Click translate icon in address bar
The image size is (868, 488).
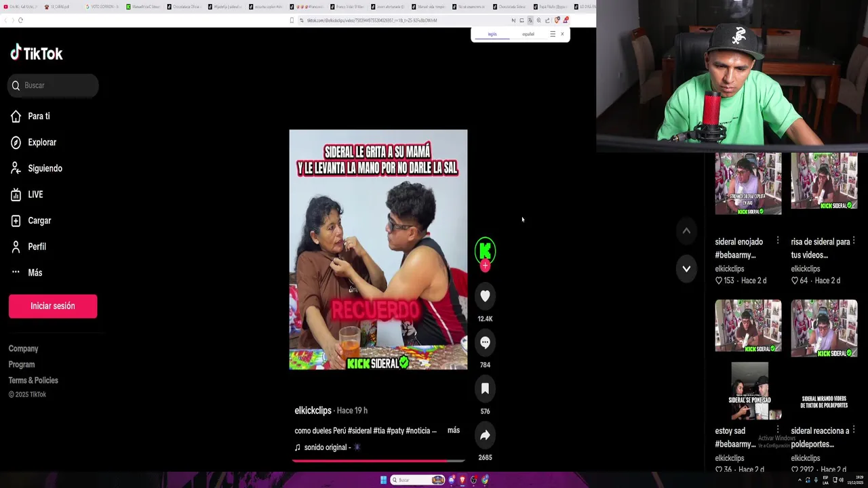tap(530, 20)
